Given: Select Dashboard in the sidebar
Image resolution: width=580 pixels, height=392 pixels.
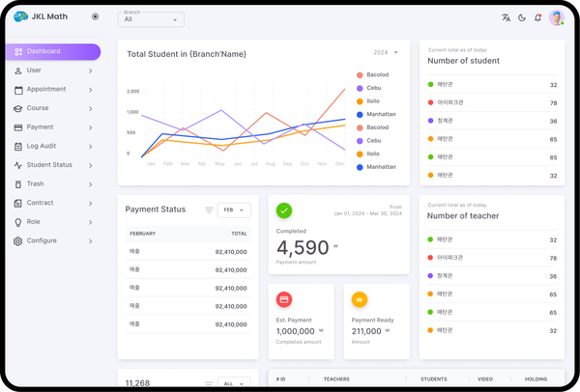Looking at the screenshot, I should tap(52, 51).
